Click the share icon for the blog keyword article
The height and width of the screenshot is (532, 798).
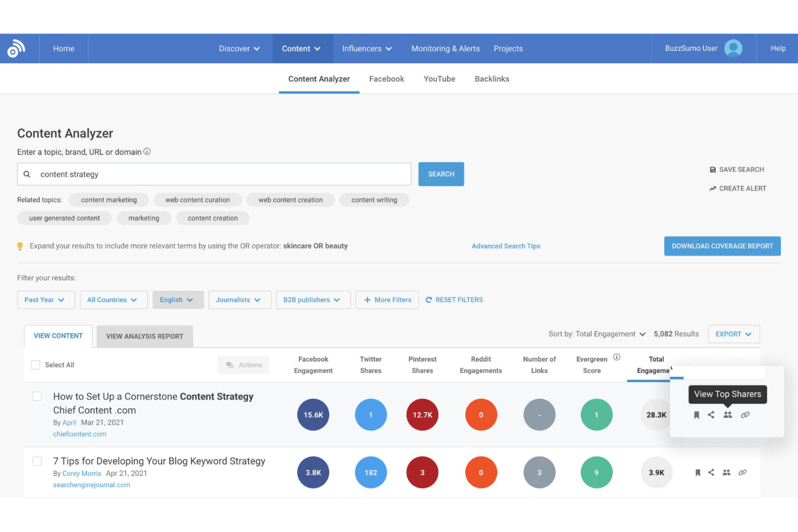coord(711,472)
